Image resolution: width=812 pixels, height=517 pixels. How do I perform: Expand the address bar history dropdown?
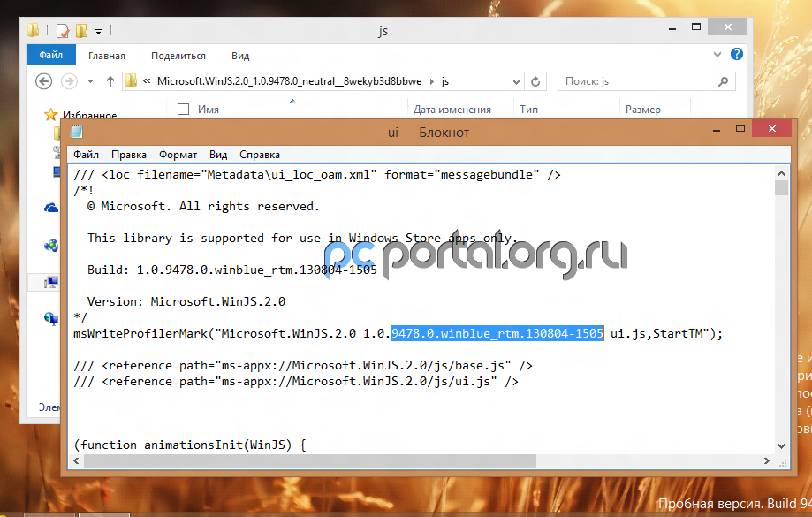click(515, 81)
